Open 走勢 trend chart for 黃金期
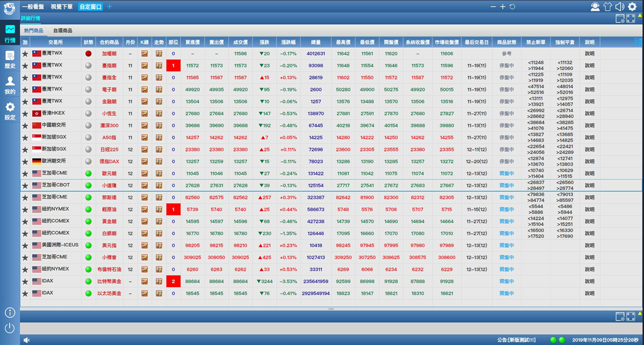The image size is (644, 345). click(x=159, y=221)
